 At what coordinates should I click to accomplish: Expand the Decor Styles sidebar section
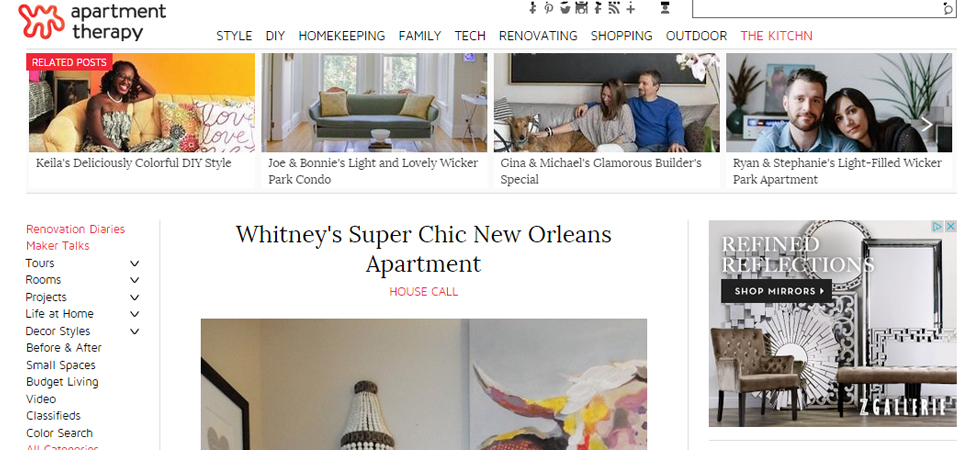(x=134, y=332)
